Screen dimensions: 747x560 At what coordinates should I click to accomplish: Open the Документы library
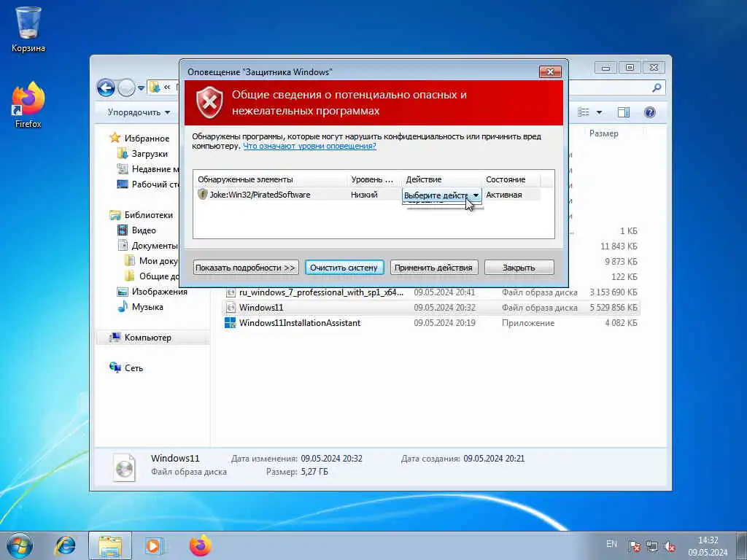click(147, 246)
